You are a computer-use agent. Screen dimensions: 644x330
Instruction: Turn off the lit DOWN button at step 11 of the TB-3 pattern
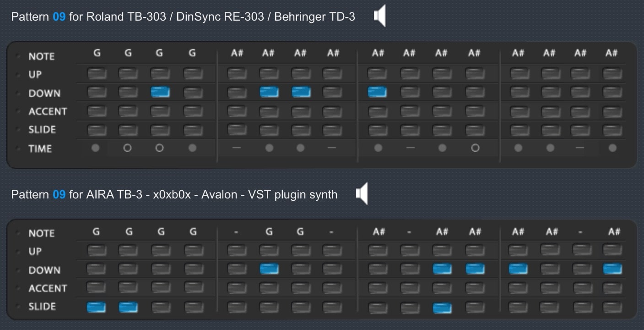click(442, 269)
